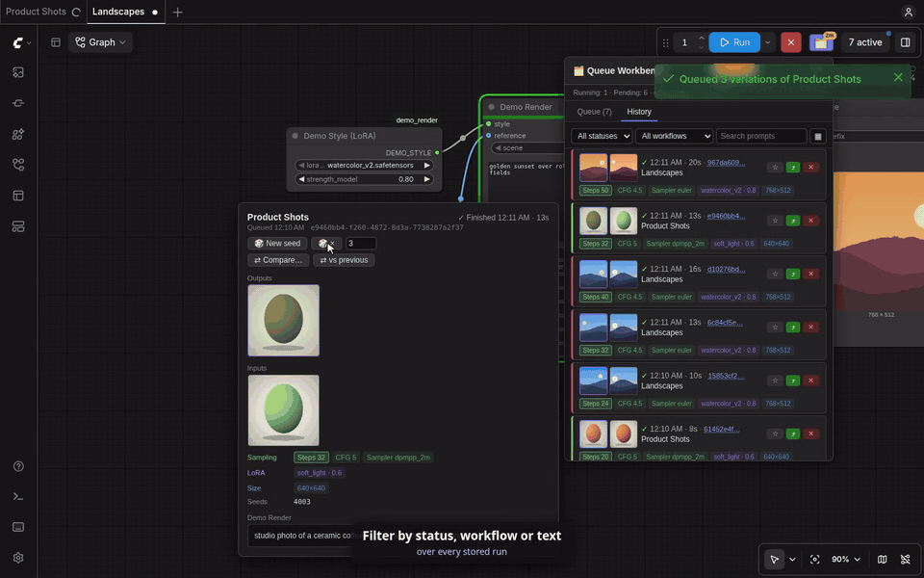Add a new workflow tab
The image size is (924, 578).
tap(177, 12)
